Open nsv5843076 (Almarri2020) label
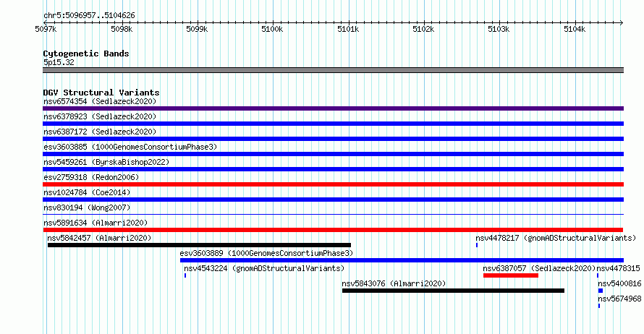The height and width of the screenshot is (334, 644). coord(394,283)
